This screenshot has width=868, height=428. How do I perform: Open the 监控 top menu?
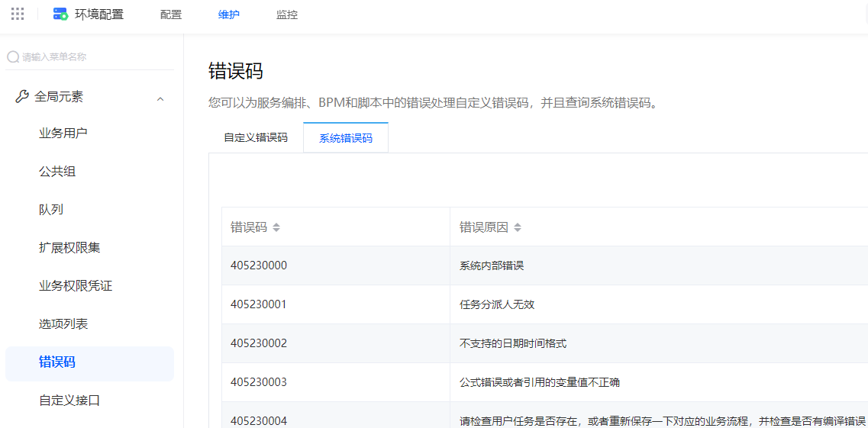[x=287, y=14]
